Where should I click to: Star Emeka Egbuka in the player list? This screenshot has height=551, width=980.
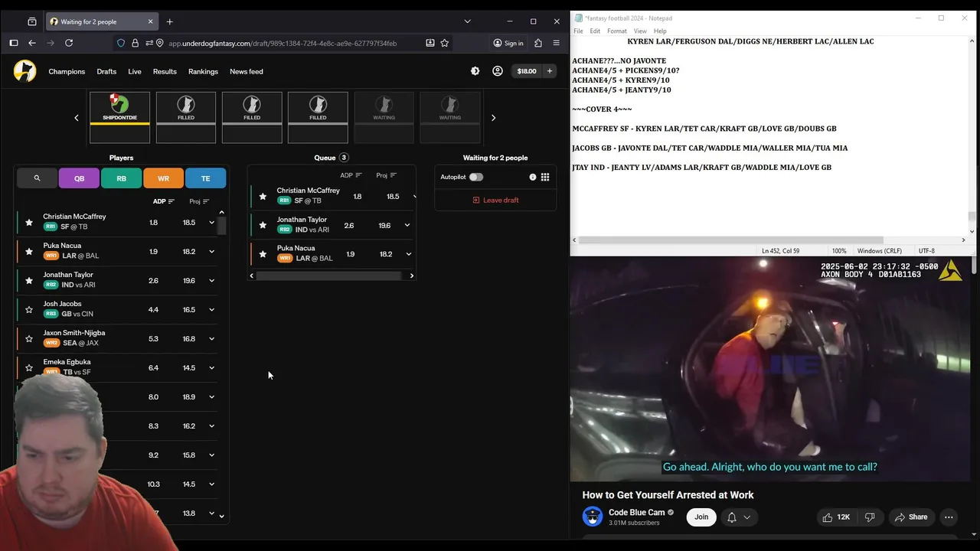[29, 367]
